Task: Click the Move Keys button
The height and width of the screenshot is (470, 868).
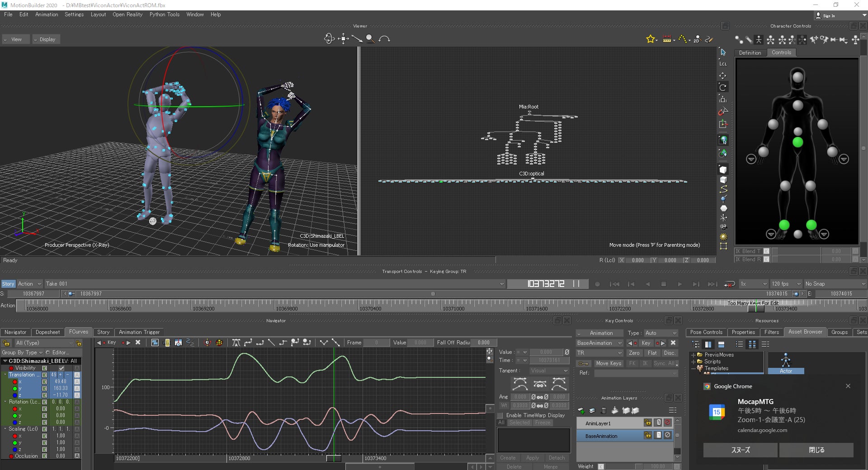Action: 609,363
